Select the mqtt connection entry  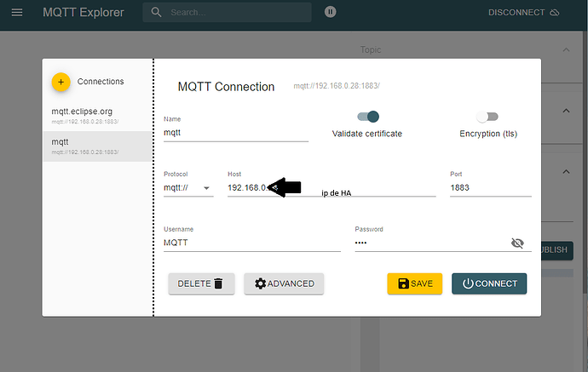pyautogui.click(x=97, y=146)
